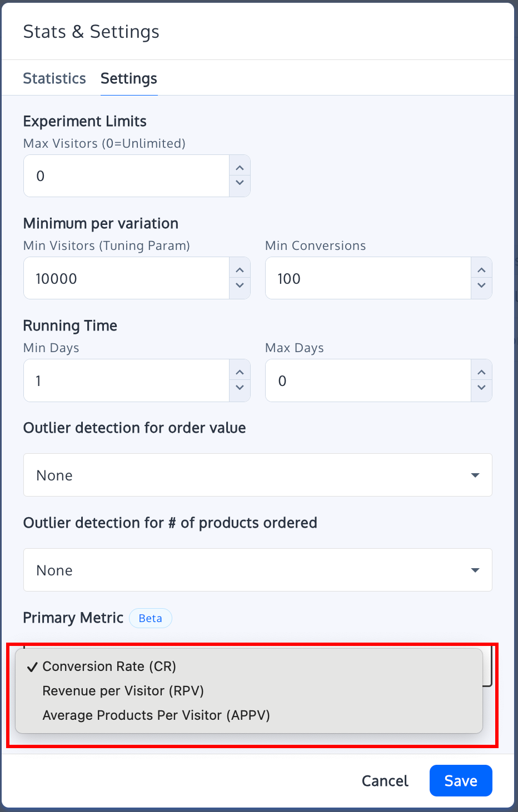The image size is (518, 812).
Task: Switch to the Settings tab
Action: 128,78
